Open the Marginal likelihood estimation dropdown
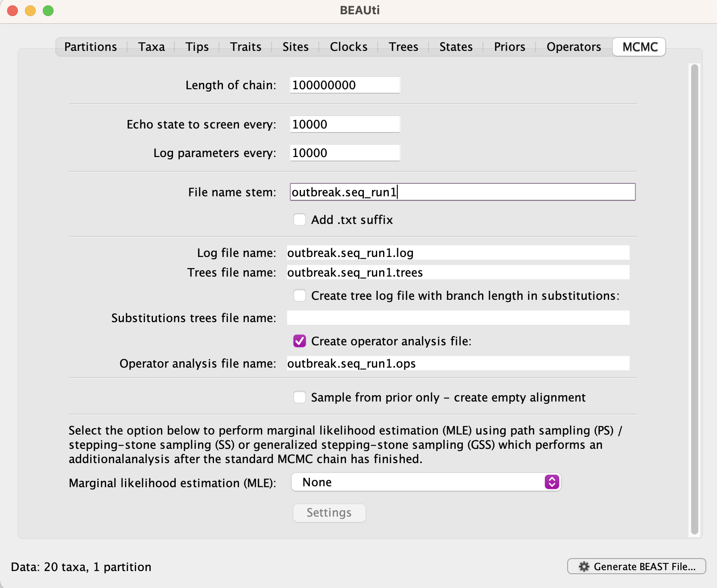This screenshot has width=717, height=588. pyautogui.click(x=426, y=482)
